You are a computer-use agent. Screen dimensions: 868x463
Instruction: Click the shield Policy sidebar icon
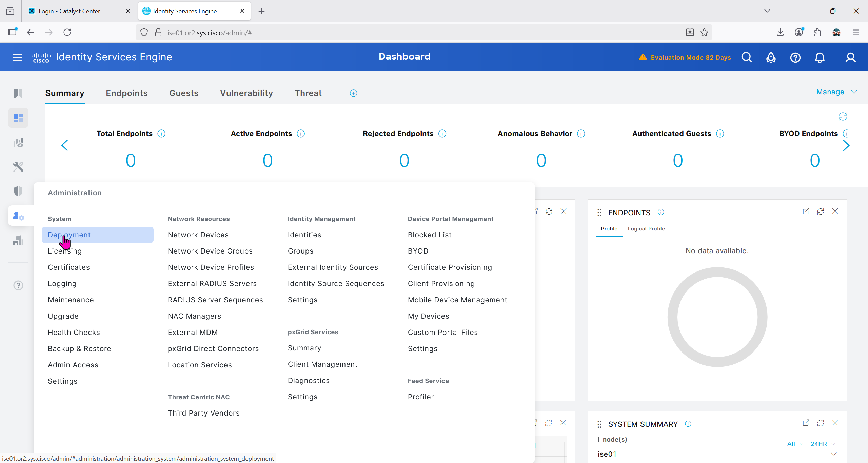pos(18,191)
